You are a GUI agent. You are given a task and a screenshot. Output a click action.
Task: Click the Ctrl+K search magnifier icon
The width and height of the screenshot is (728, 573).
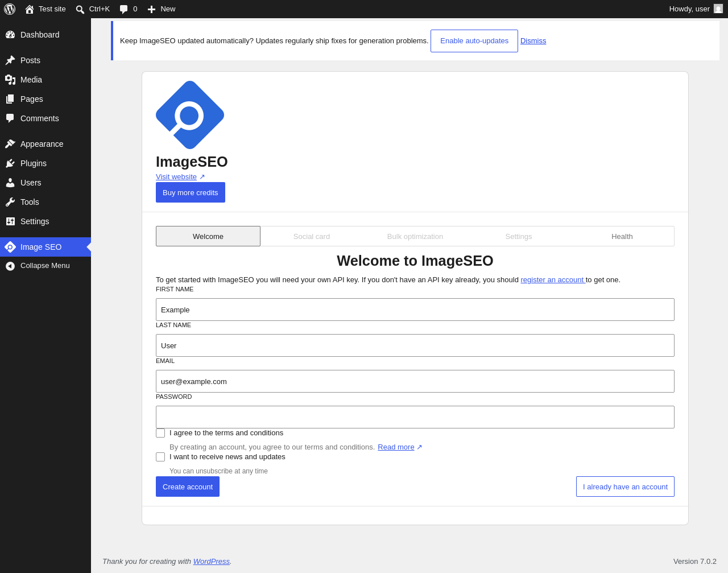point(80,9)
